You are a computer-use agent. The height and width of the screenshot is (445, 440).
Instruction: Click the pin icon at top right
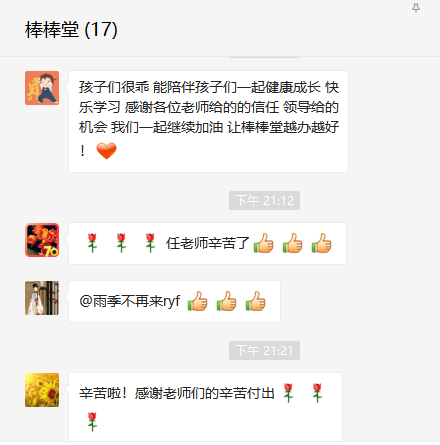point(416,8)
